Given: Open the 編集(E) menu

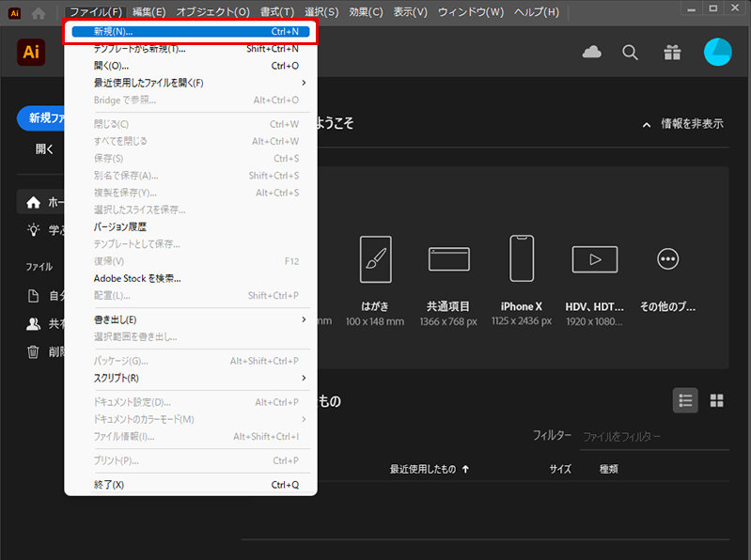Looking at the screenshot, I should pos(149,12).
